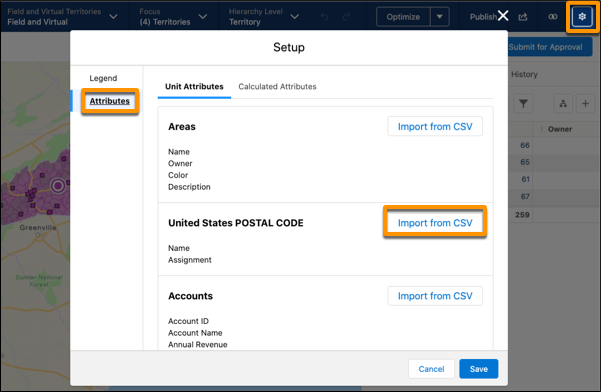Click the Account ID attribute
The width and height of the screenshot is (601, 392).
tap(188, 321)
